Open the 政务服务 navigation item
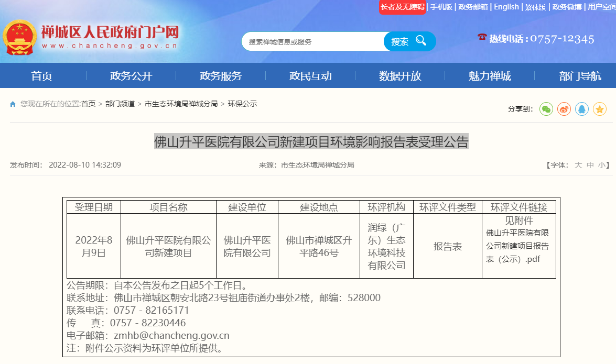The height and width of the screenshot is (364, 616). 221,76
